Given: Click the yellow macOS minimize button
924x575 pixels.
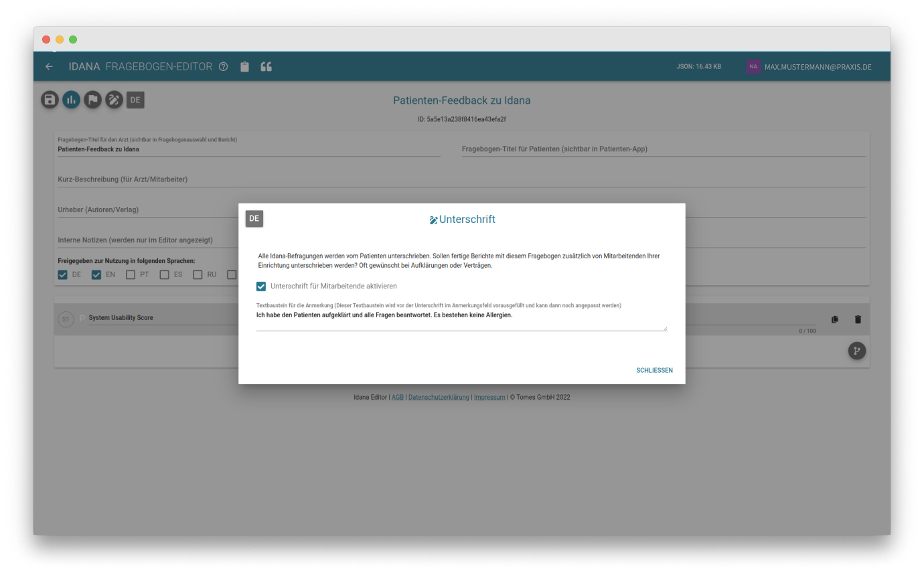Looking at the screenshot, I should point(60,39).
